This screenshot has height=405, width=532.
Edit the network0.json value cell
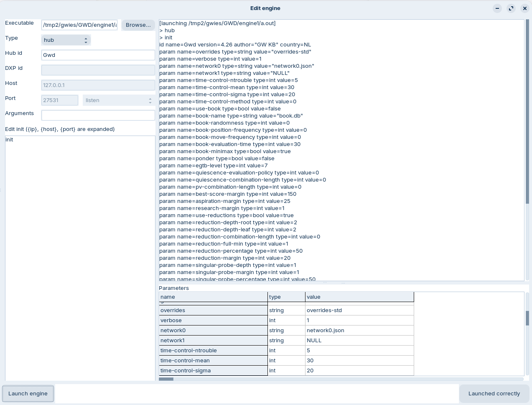coord(359,331)
